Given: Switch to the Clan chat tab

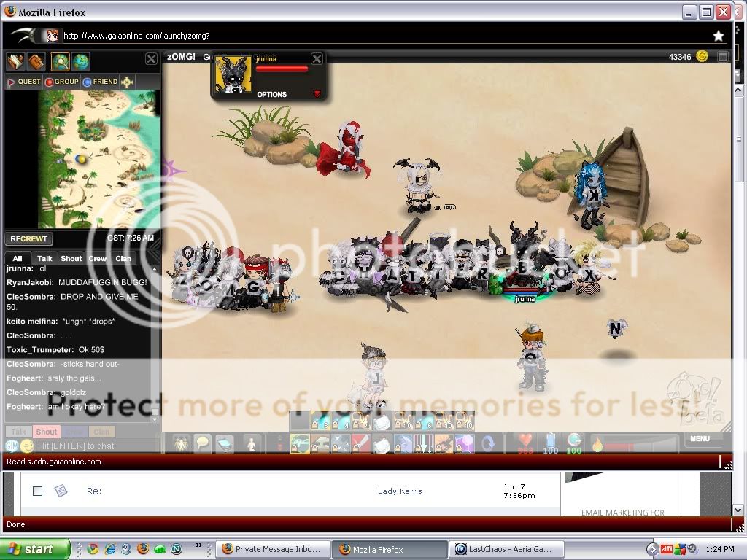Looking at the screenshot, I should point(123,258).
